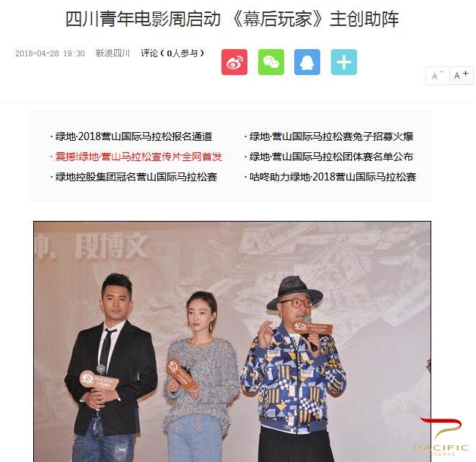
Task: Decrease font size with A- button
Action: [x=438, y=76]
